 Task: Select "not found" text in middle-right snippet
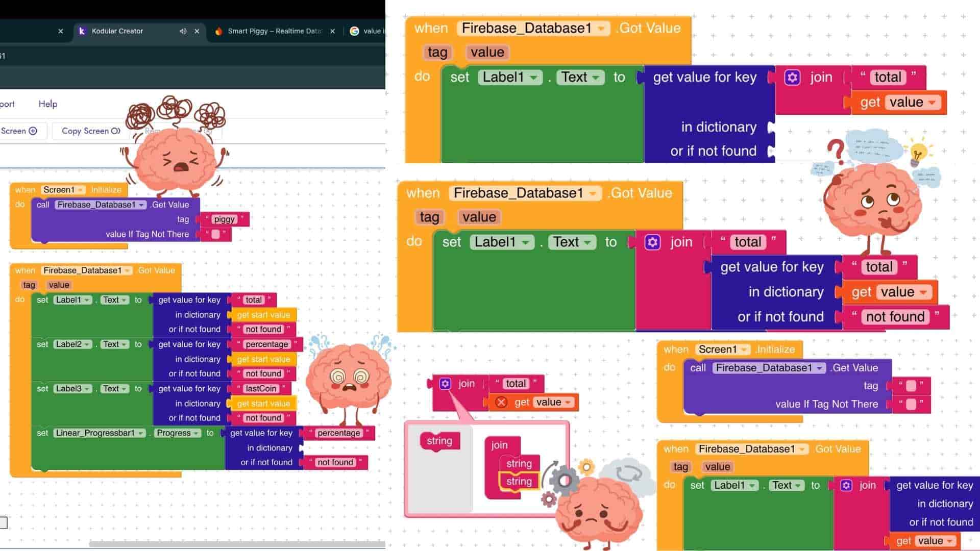[895, 317]
